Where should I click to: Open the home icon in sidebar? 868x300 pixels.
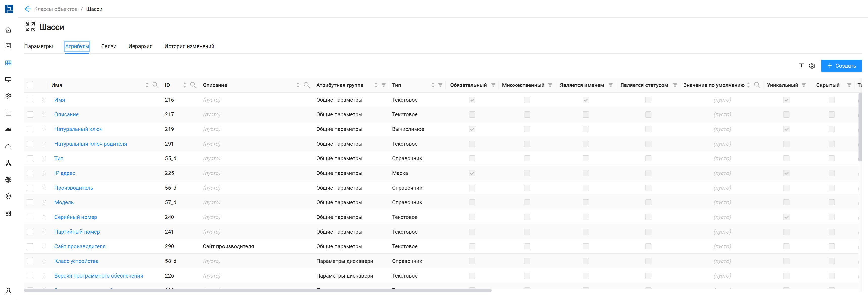pyautogui.click(x=8, y=30)
